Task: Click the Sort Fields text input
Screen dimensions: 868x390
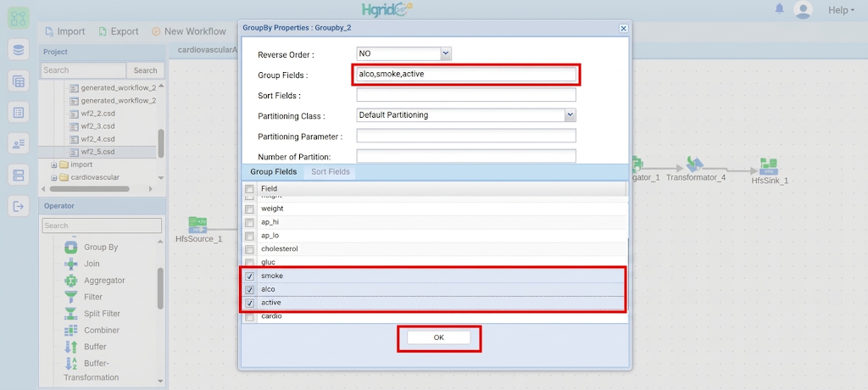Action: click(x=466, y=95)
